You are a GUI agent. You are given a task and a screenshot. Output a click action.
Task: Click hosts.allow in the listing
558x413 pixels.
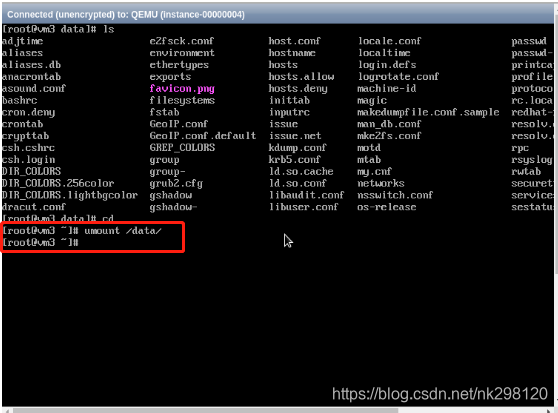pos(301,76)
